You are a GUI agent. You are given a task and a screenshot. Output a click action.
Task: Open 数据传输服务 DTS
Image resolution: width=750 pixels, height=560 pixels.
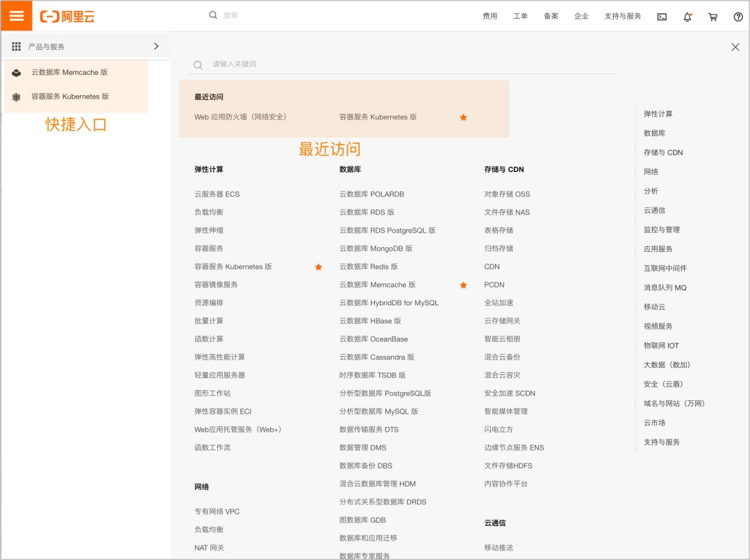tap(369, 430)
